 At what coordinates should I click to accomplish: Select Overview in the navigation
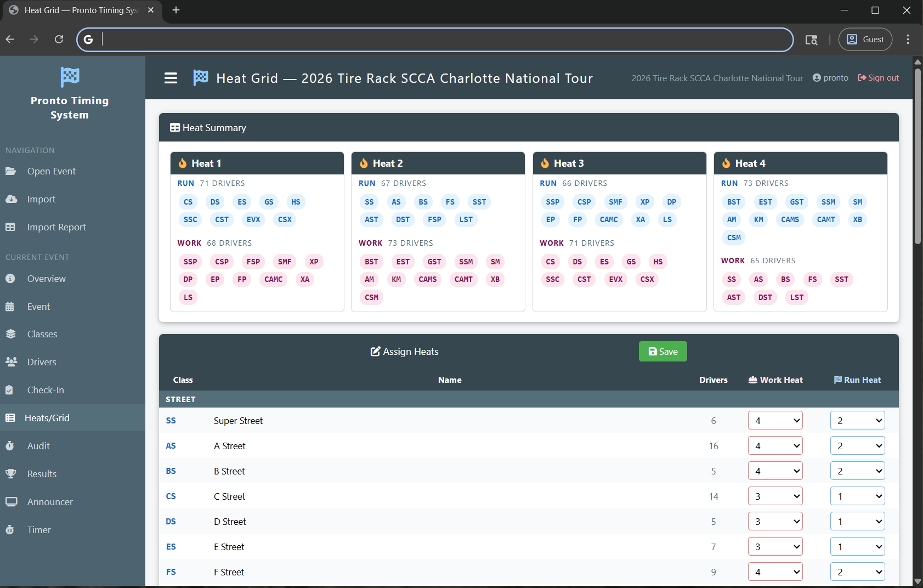pyautogui.click(x=47, y=279)
